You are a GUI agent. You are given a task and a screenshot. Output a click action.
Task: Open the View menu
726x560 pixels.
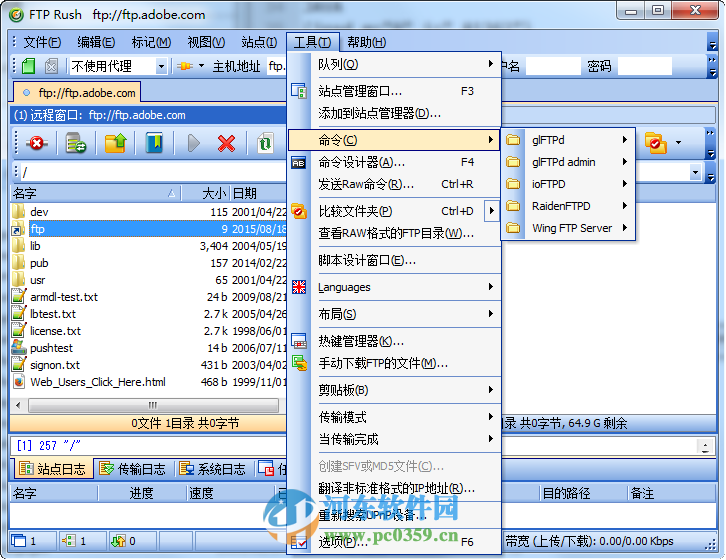click(206, 43)
